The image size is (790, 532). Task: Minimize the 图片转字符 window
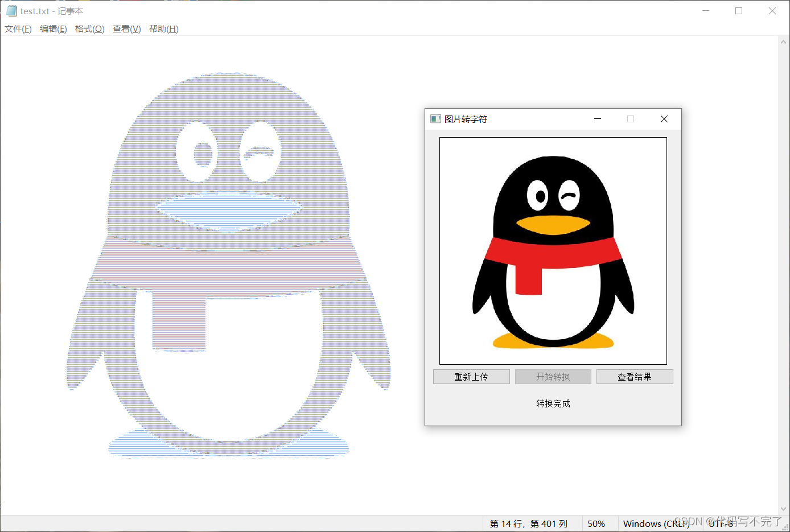598,119
